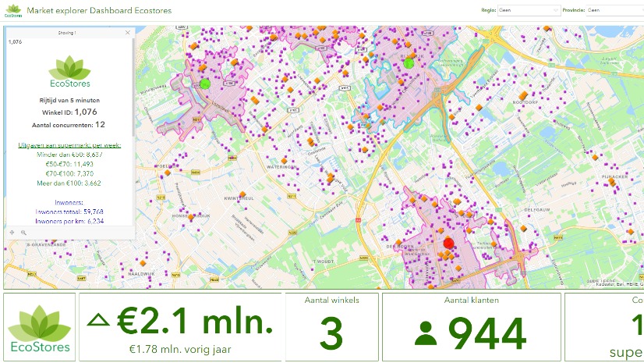This screenshot has height=363, width=644.
Task: Click the 'Uitgaven aan supermarkt per week' link
Action: [x=69, y=145]
